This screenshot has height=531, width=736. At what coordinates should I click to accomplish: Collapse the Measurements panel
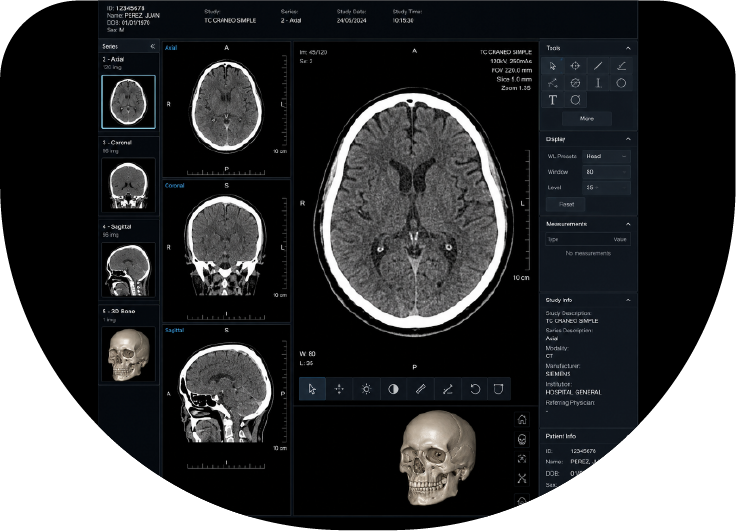point(628,224)
